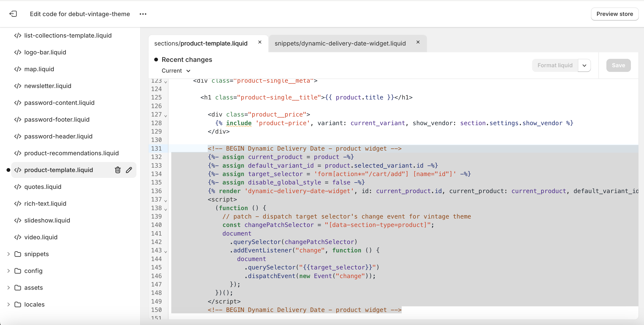Click the code icon beside map.liquid
The height and width of the screenshot is (325, 644).
coord(18,69)
